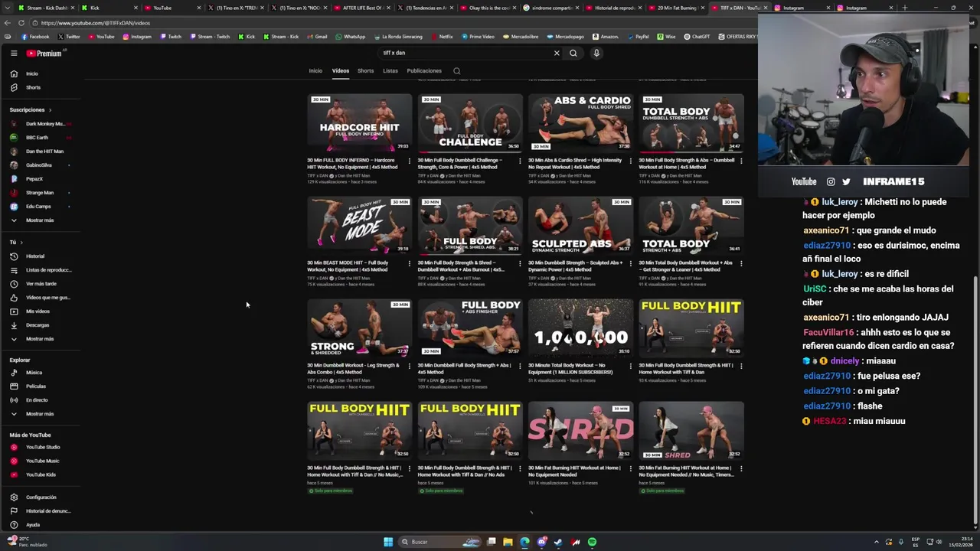Switch to the Stream - Kick Dashboard browser tab
Viewport: 980px width, 551px height.
tap(46, 8)
